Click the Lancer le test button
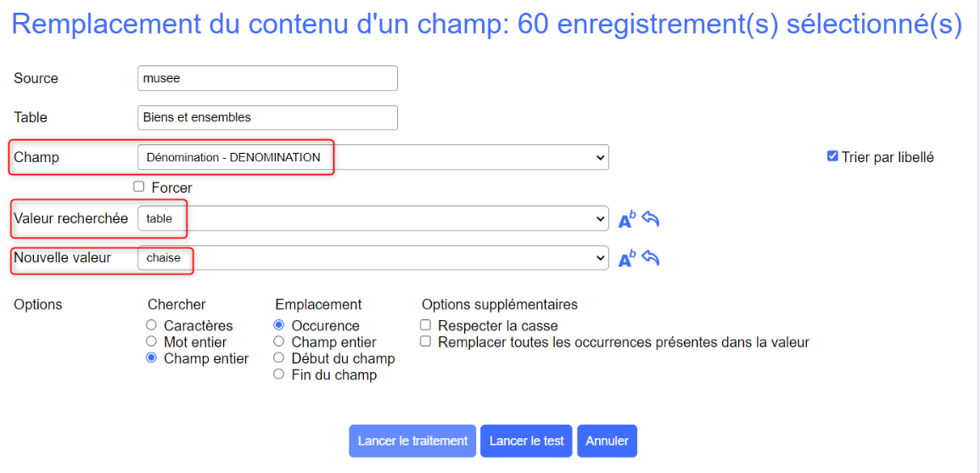 coord(526,441)
